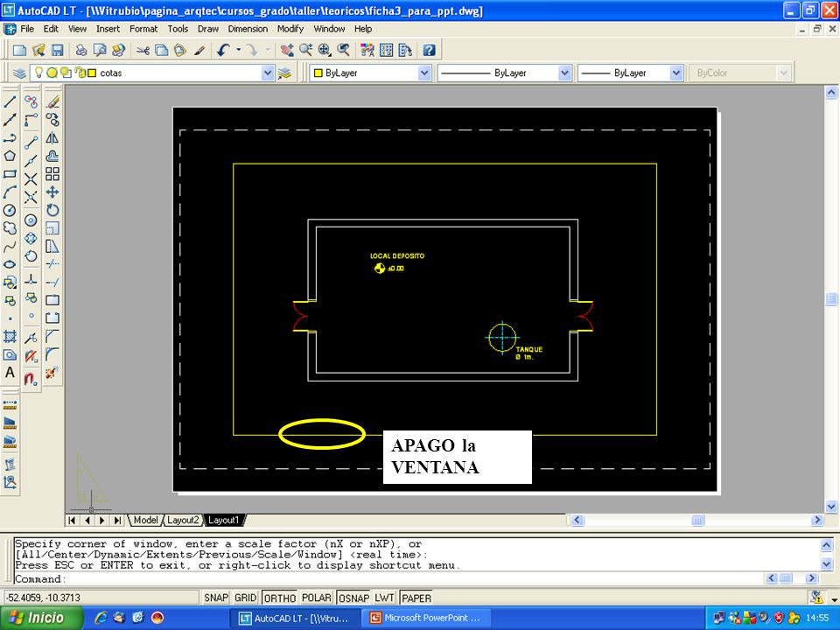Open AutoCAD Help with the question mark icon
Image resolution: width=840 pixels, height=630 pixels.
[x=429, y=51]
